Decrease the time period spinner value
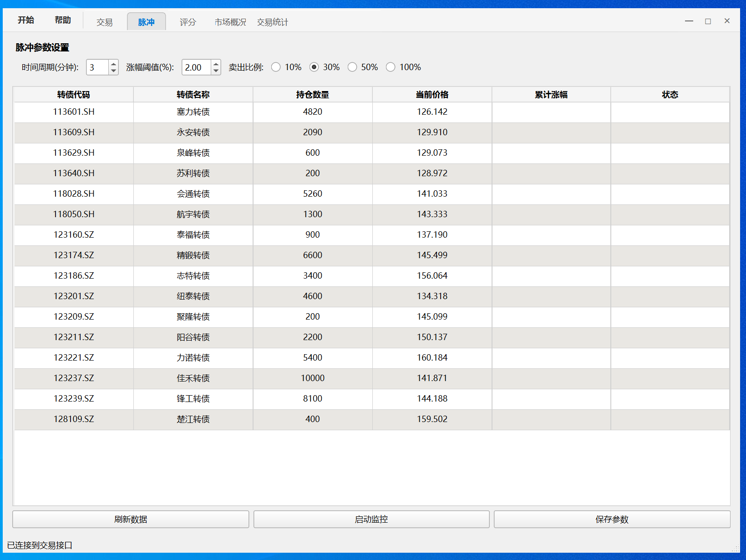 113,71
